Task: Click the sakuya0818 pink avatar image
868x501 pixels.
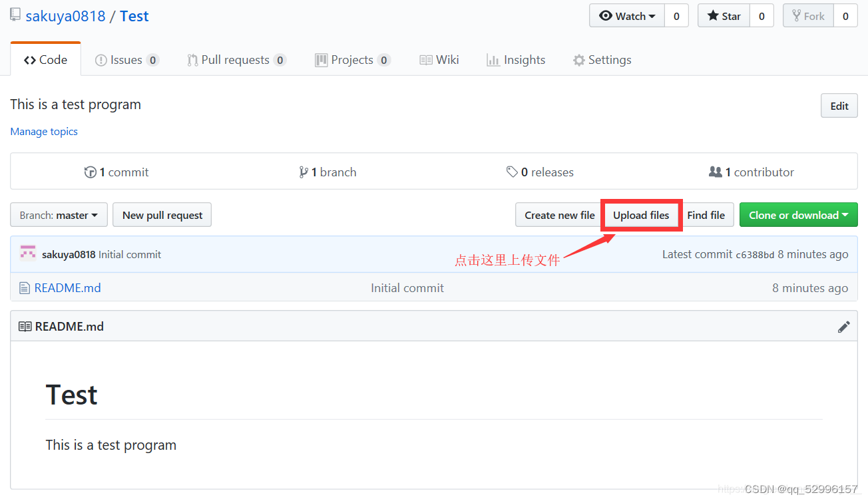Action: 28,253
